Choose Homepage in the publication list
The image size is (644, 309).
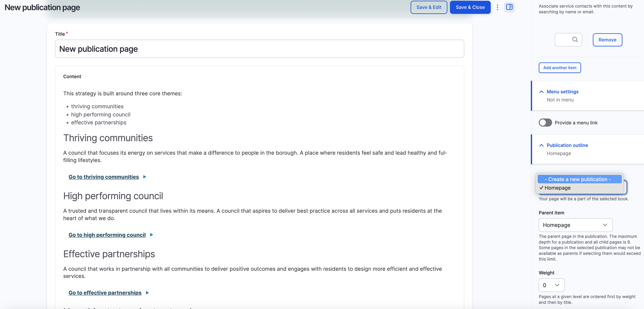click(557, 188)
